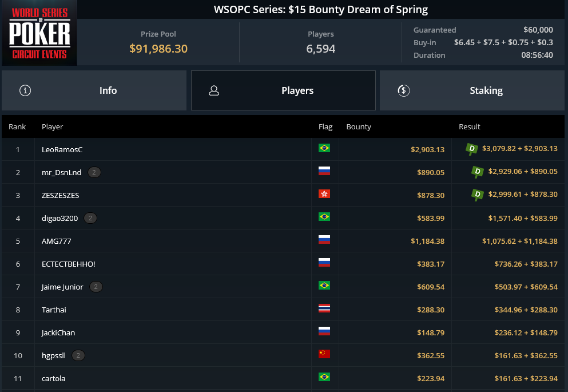Select player AMG777 row
Image resolution: width=568 pixels, height=392 pixels.
click(283, 241)
